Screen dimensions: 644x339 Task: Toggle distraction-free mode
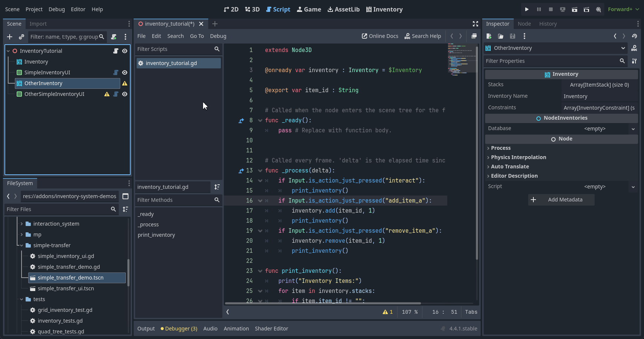click(x=475, y=24)
